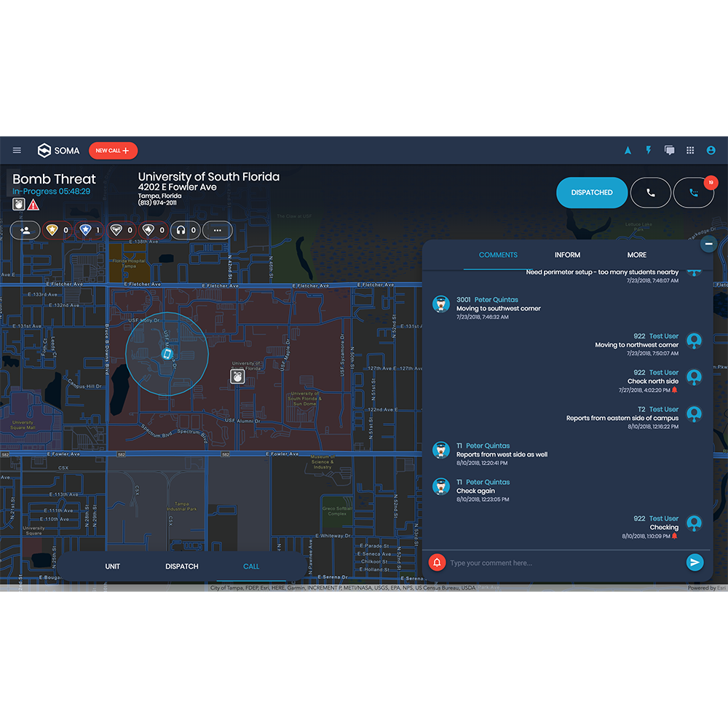The image size is (728, 728).
Task: Click the 'Bomb Threat' call title
Action: tap(54, 179)
